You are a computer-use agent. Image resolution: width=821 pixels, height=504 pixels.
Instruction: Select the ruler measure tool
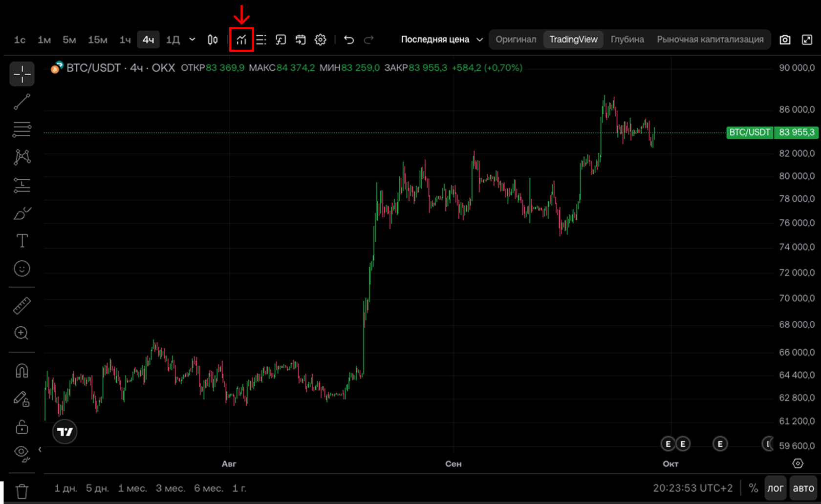click(x=22, y=306)
